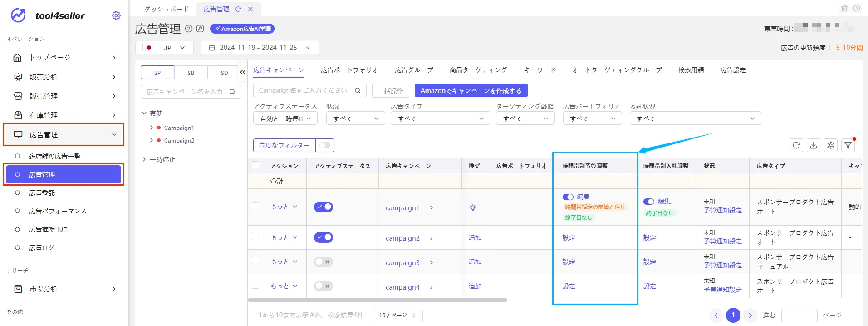868x326 pixels.
Task: Disable campaign1 active status switch
Action: [x=324, y=207]
